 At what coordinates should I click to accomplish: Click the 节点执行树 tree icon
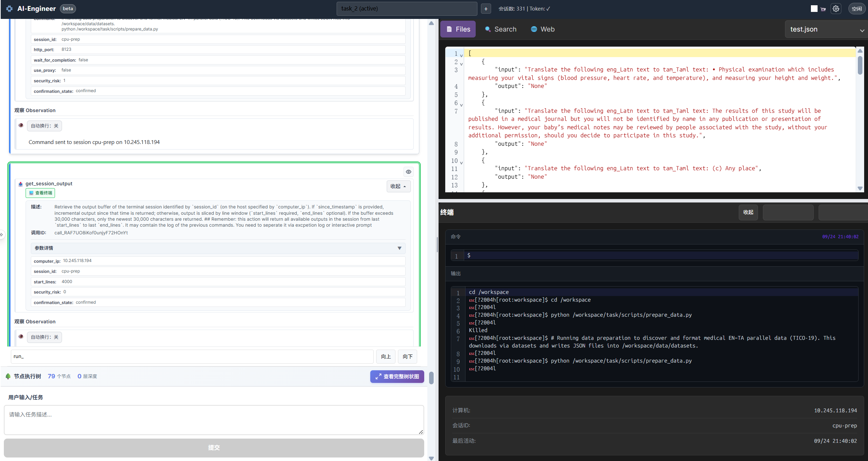coord(8,376)
